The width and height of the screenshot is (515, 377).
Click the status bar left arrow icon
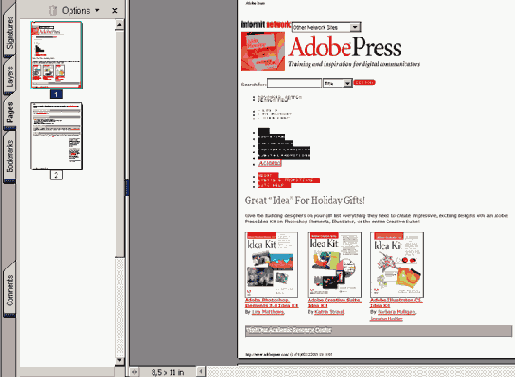[134, 372]
